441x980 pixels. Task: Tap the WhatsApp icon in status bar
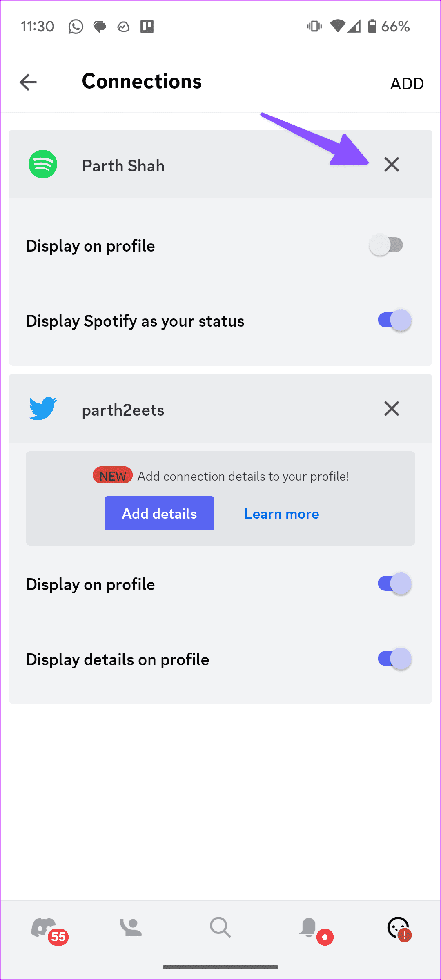coord(76,26)
